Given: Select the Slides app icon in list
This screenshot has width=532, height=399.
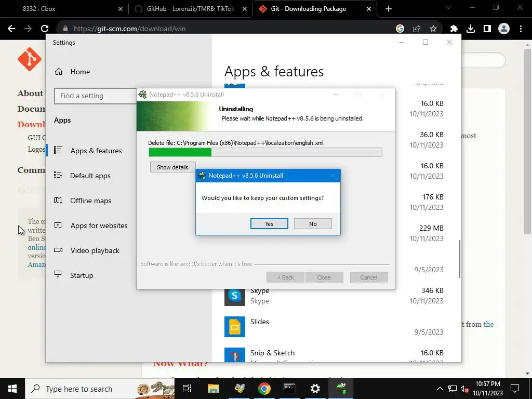Looking at the screenshot, I should point(235,327).
